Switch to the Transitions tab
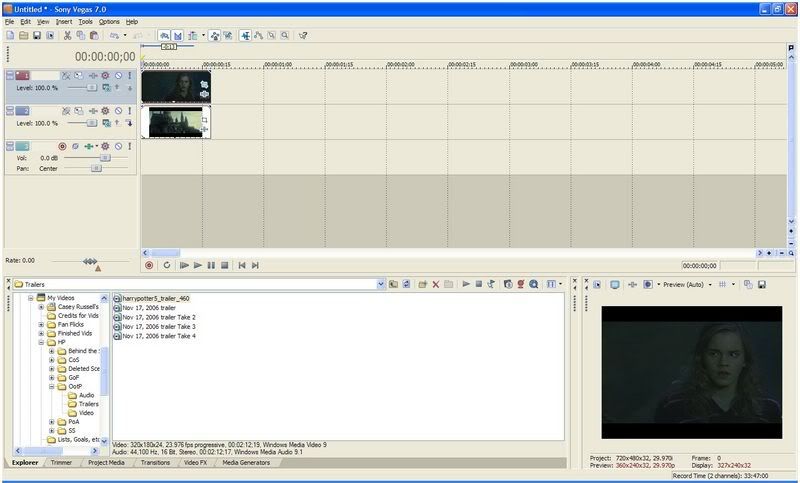Viewport: 800px width, 483px height. pos(155,463)
